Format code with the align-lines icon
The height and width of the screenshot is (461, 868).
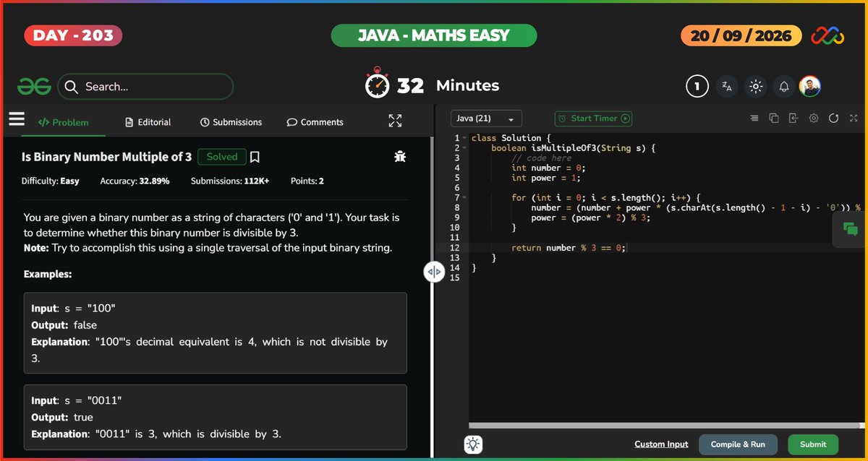pos(754,118)
